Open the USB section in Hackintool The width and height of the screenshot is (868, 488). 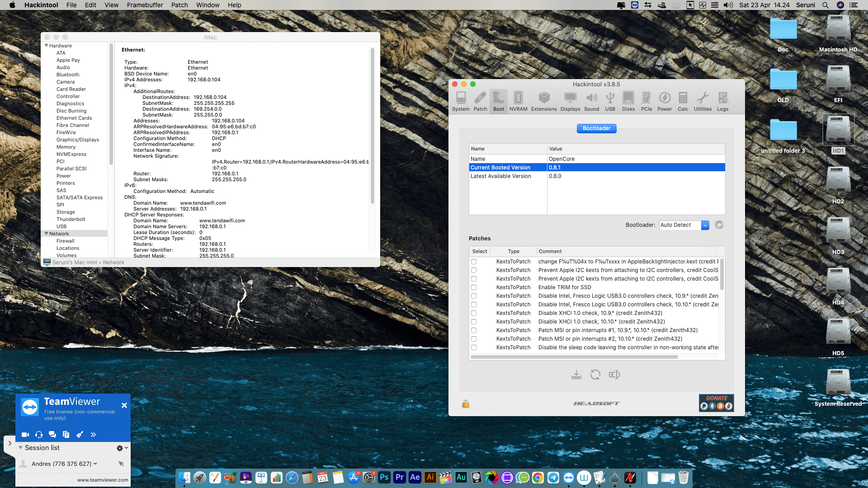point(610,101)
